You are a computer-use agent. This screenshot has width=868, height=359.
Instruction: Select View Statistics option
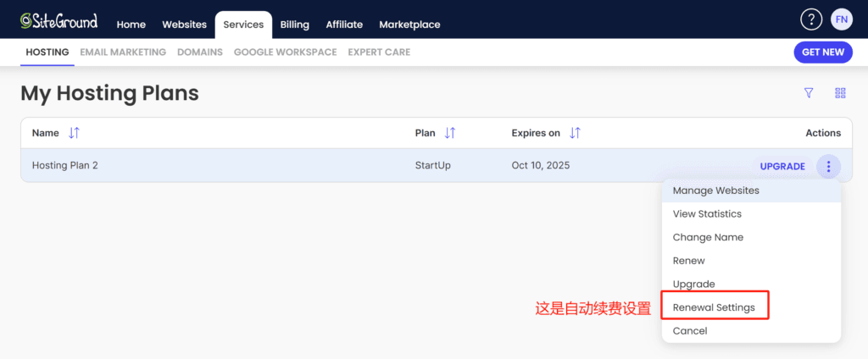tap(707, 214)
